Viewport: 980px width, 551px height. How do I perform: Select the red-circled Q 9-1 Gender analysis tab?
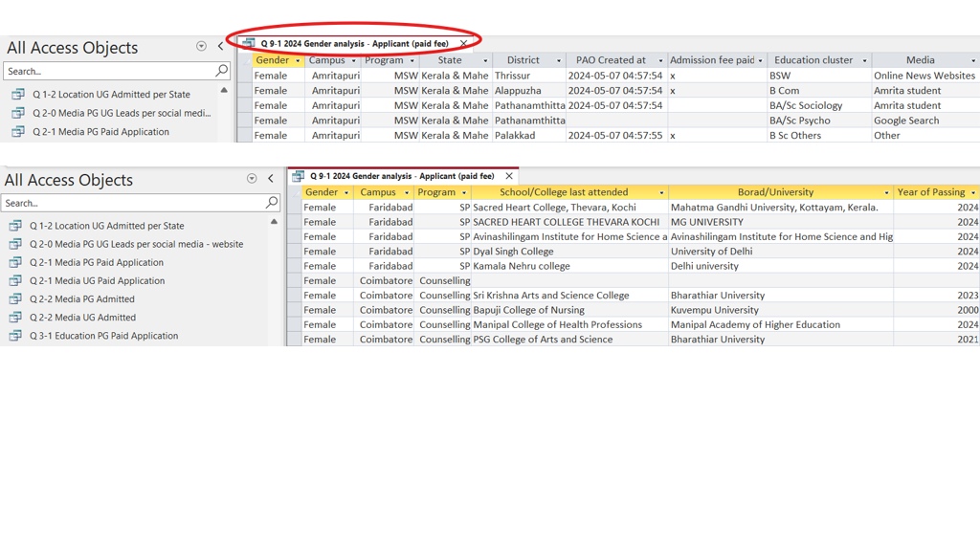click(x=354, y=44)
